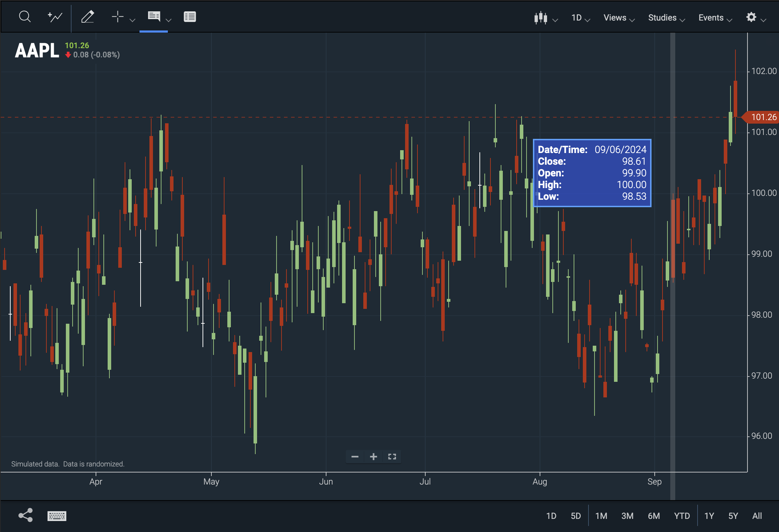Click the red down-arrow change indicator
This screenshot has width=779, height=532.
(68, 55)
